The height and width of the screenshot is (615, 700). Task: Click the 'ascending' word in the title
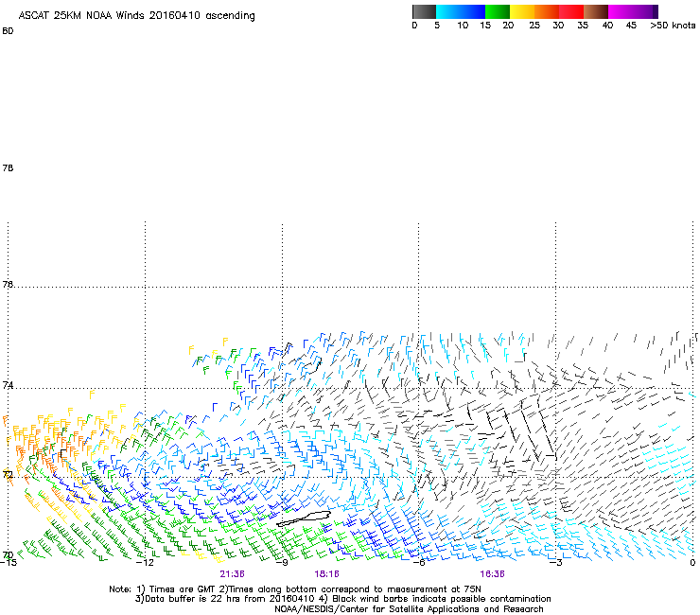tap(231, 16)
